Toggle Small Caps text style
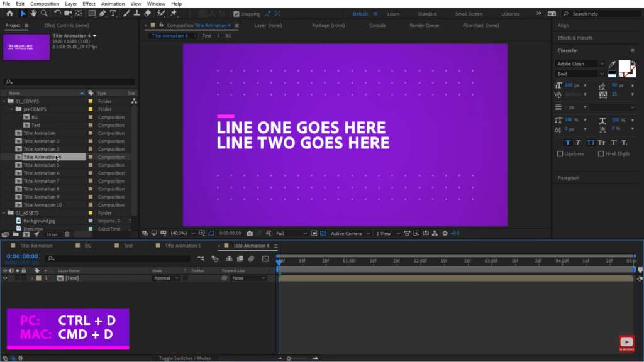This screenshot has height=362, width=644. (x=602, y=143)
